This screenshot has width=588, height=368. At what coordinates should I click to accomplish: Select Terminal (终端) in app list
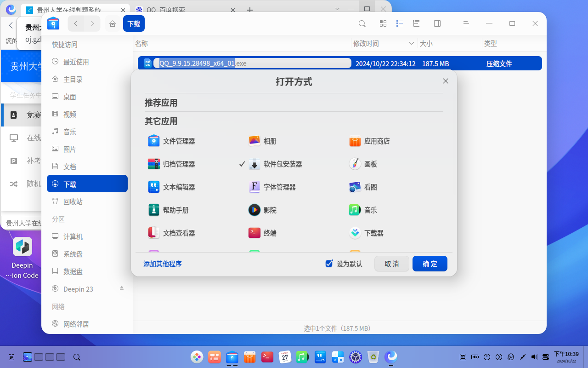(263, 233)
